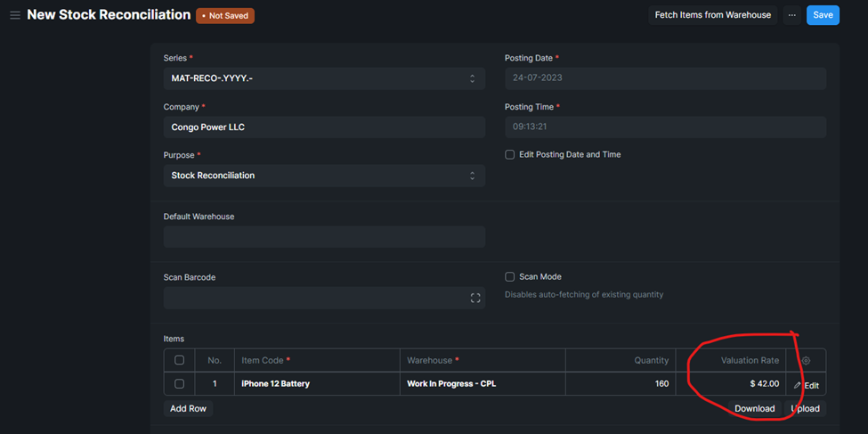
Task: Add Row to the items table
Action: [188, 408]
